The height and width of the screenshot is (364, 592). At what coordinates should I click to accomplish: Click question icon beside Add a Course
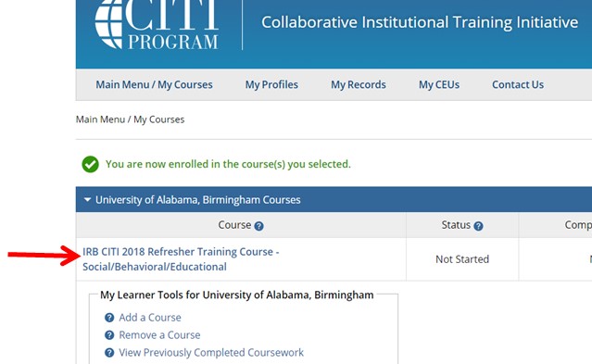109,318
